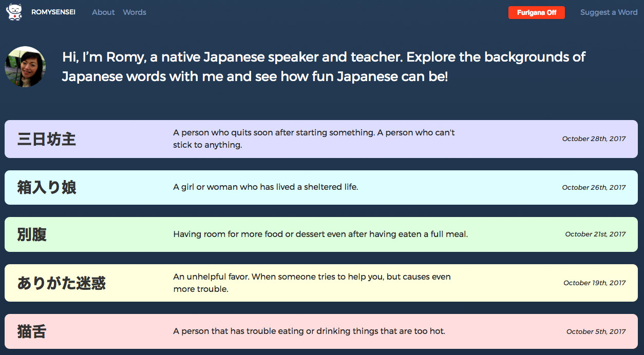Click the sheltered life definition text
Screen dimensions: 644x355
coord(266,187)
